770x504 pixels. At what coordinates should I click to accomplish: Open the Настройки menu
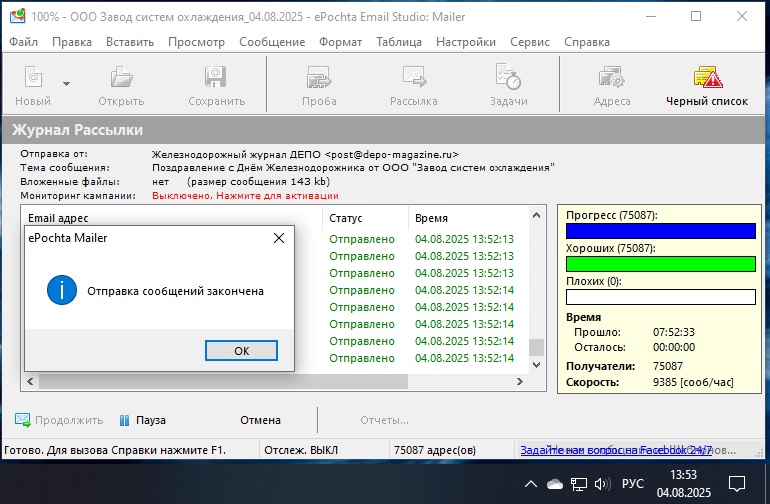tap(466, 42)
